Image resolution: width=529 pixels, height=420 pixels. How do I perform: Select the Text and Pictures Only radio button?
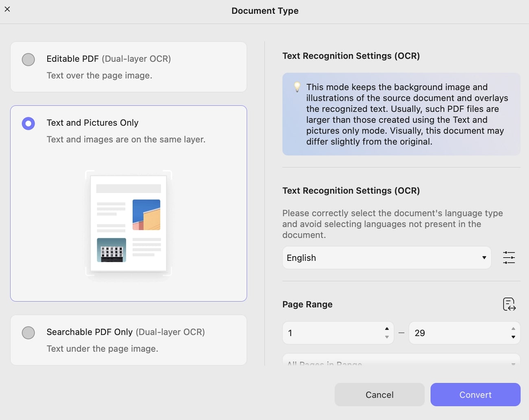[x=28, y=123]
